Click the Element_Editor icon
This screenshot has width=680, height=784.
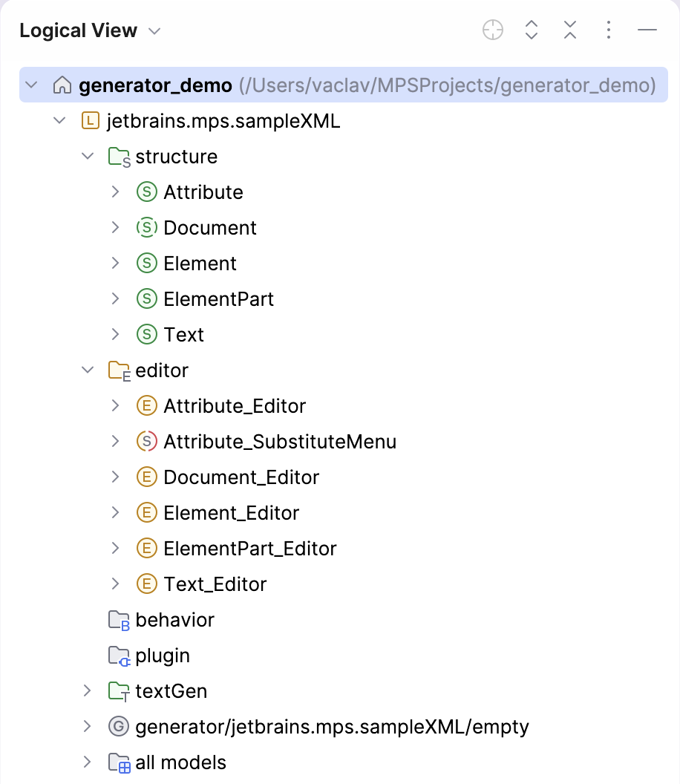147,512
